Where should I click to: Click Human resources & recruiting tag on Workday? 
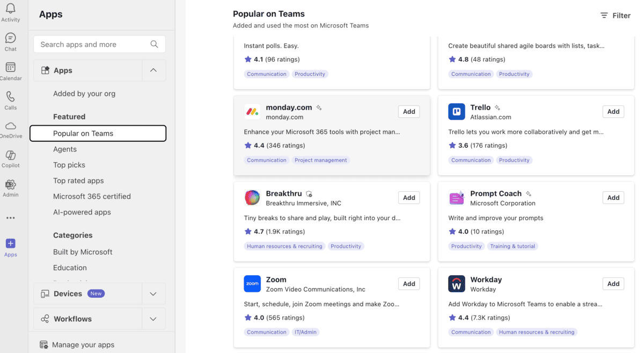coord(537,332)
